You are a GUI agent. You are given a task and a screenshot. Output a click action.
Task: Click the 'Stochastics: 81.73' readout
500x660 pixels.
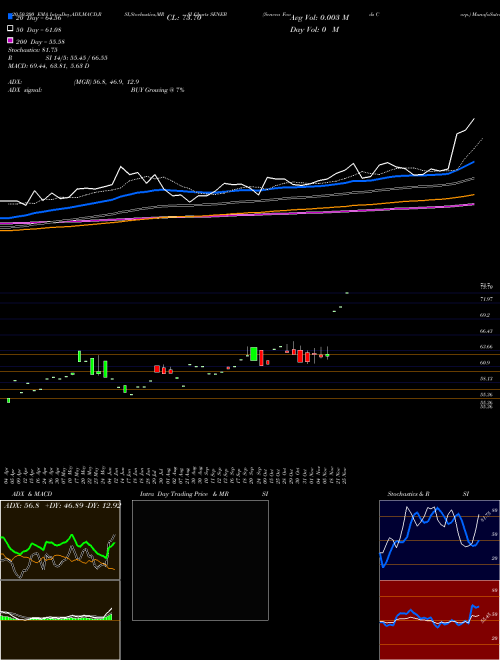(x=33, y=50)
